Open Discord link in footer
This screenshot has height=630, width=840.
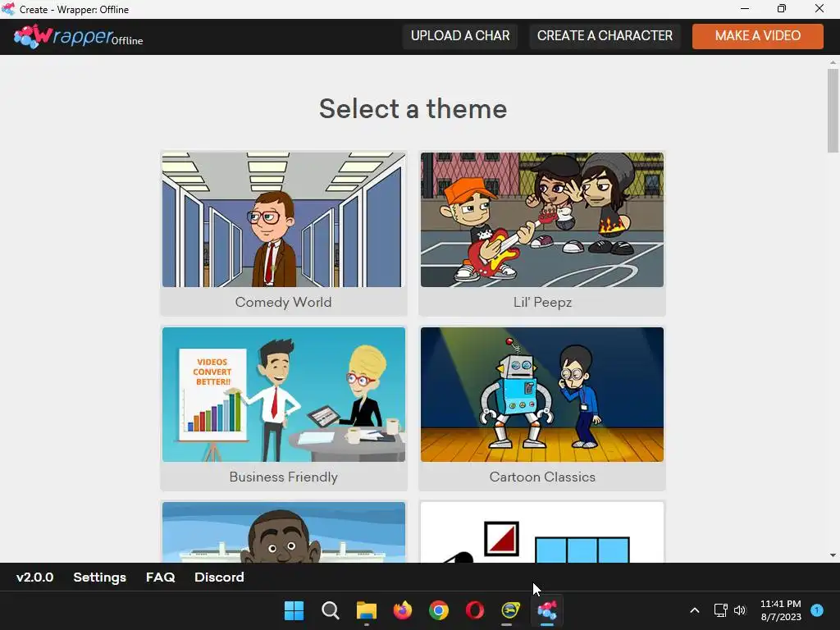[219, 577]
